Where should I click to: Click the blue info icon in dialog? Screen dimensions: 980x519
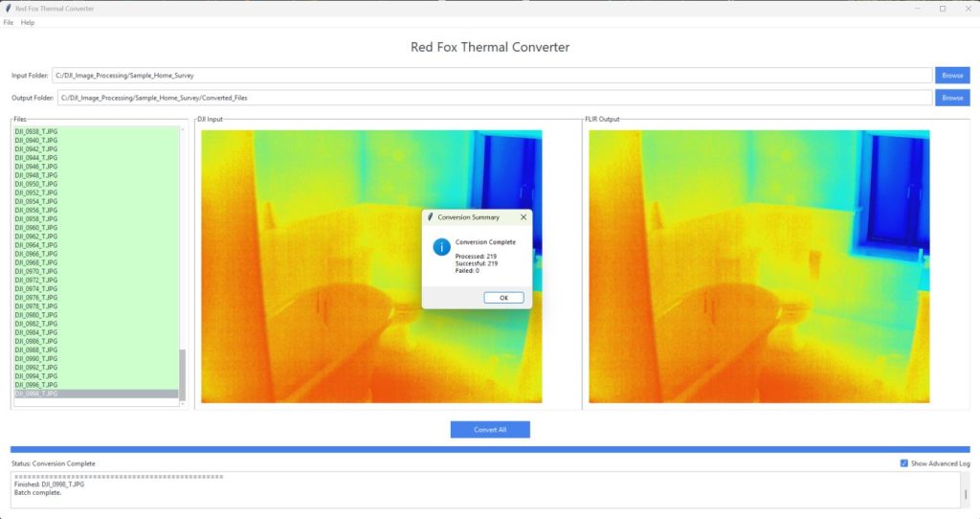coord(441,247)
